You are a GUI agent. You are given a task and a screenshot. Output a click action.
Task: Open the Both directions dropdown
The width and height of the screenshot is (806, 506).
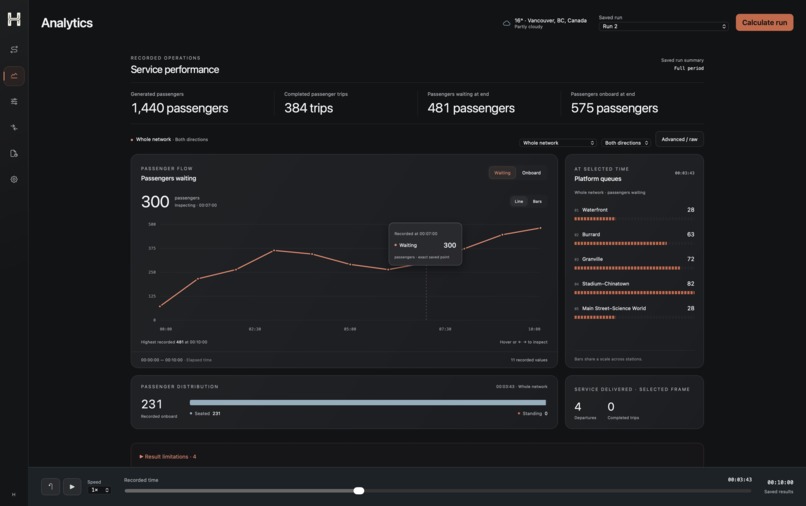tap(626, 143)
